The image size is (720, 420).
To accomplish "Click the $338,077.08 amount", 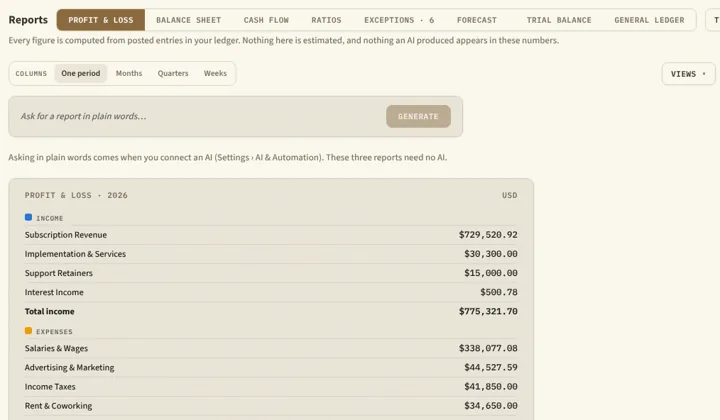I will pos(488,348).
